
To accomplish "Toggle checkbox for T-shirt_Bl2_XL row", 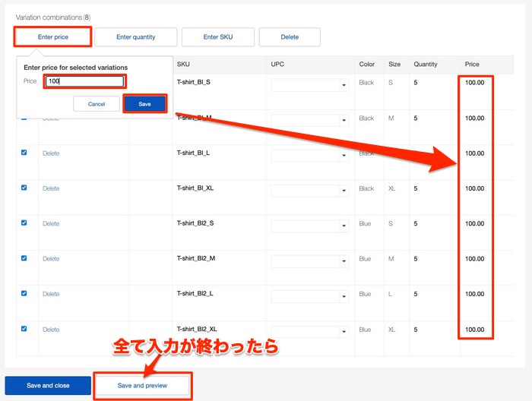I will point(24,329).
